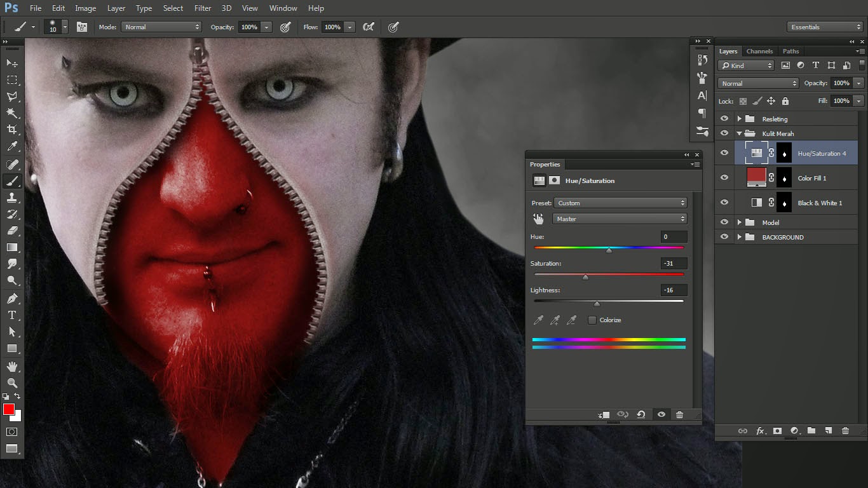
Task: Open the layer blend mode Normal dropdown
Action: coord(758,83)
